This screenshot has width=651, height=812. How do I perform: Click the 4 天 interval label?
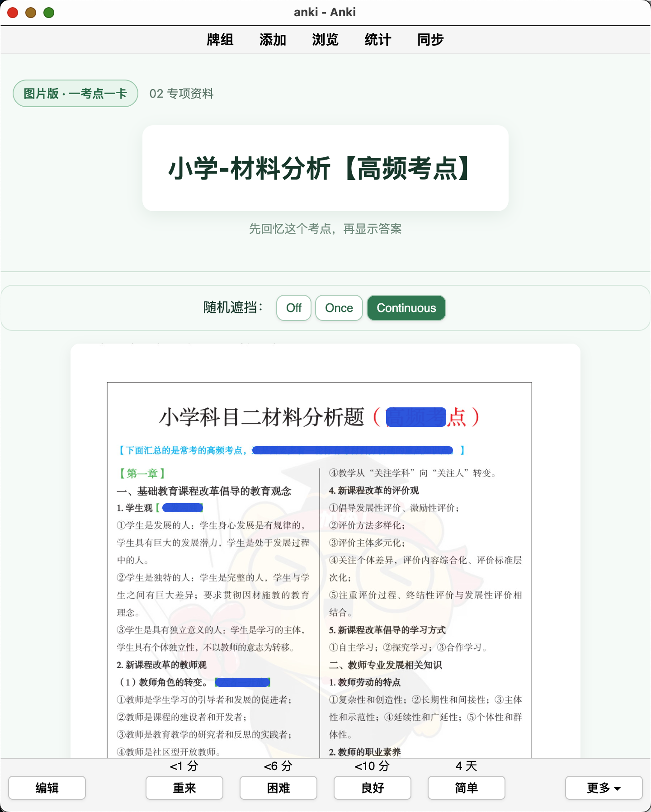coord(467,766)
